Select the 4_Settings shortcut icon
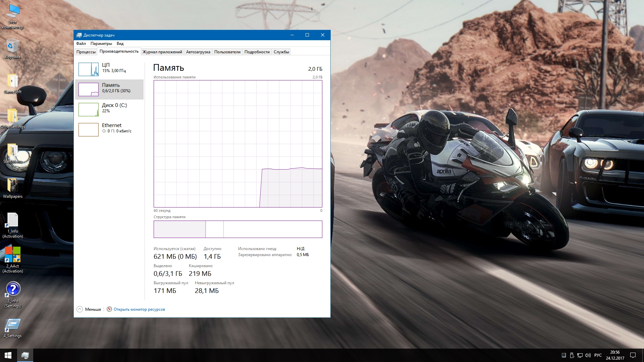This screenshot has width=644, height=362. tap(13, 328)
